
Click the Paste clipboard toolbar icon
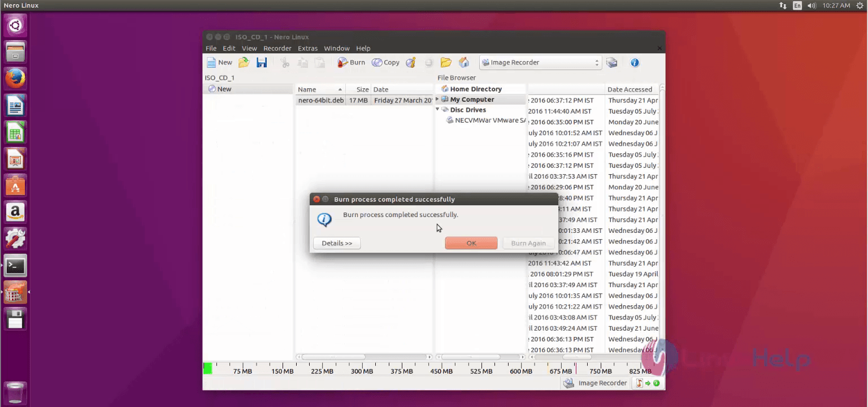320,63
